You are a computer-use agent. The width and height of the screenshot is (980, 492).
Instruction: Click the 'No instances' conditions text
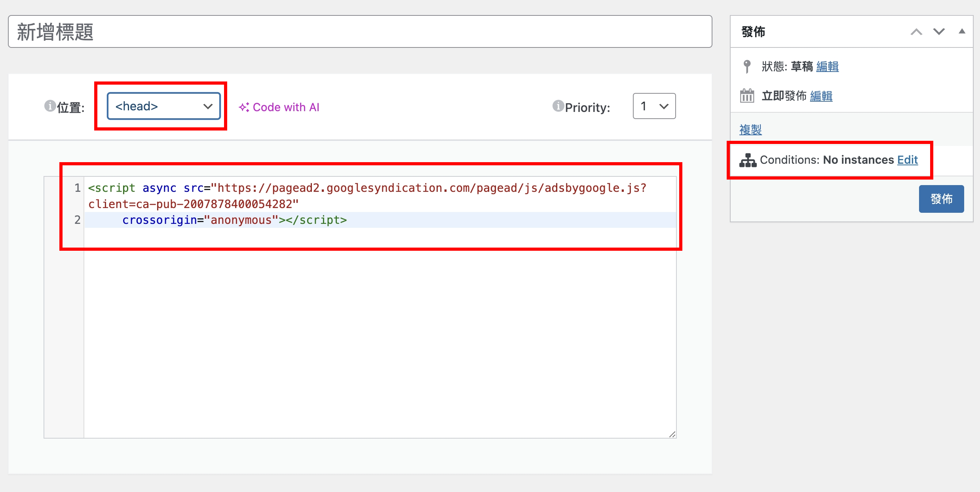(858, 160)
